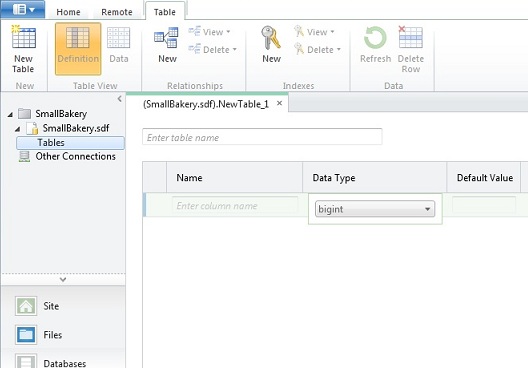The width and height of the screenshot is (528, 368).
Task: Open the Files workspace
Action: pos(38,335)
